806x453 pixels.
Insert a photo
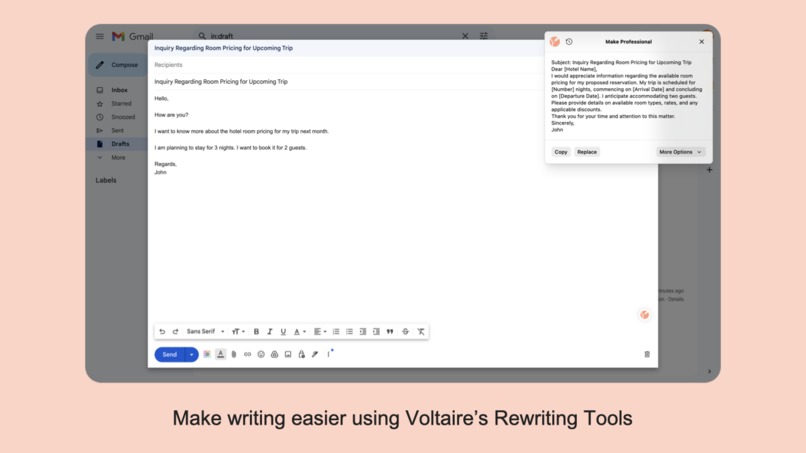[288, 354]
